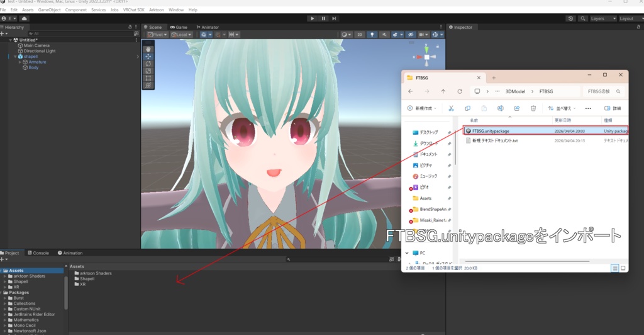Open the Pivot handle position dropdown
This screenshot has height=335, width=644.
(157, 35)
